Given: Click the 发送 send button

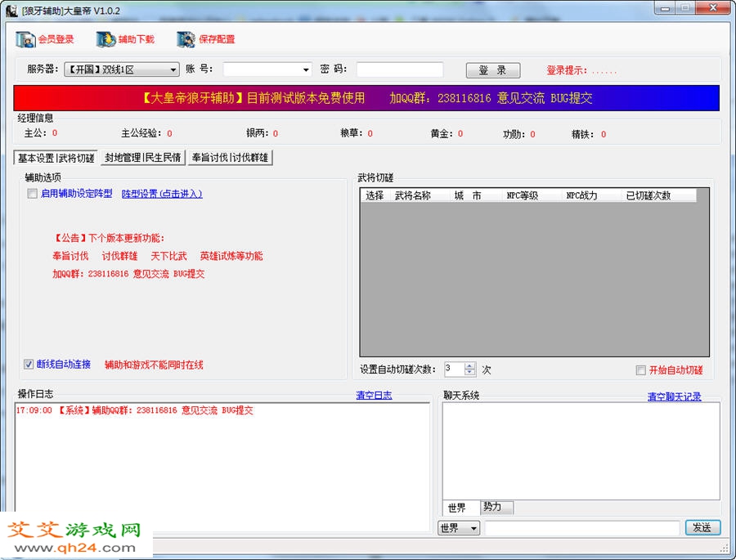Looking at the screenshot, I should click(702, 528).
